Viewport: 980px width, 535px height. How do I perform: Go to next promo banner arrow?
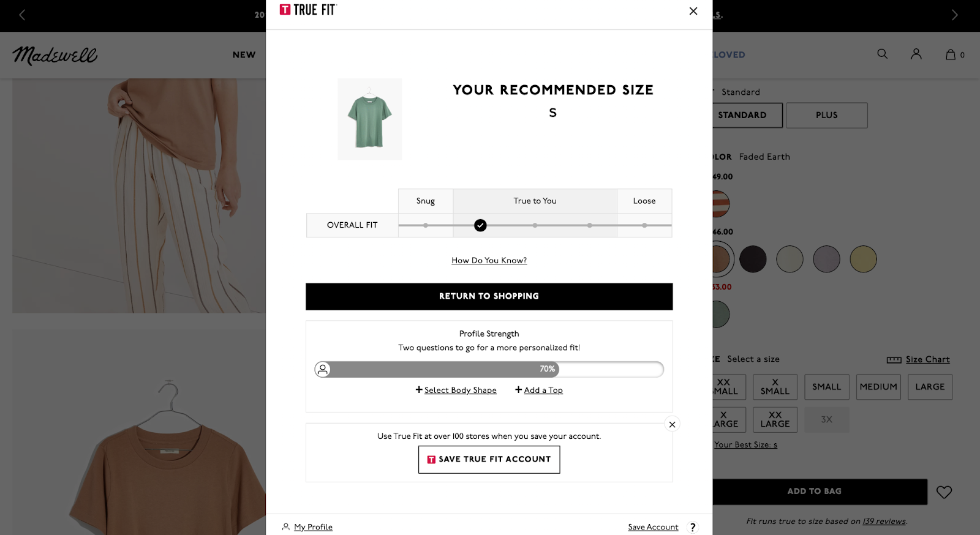[x=954, y=15]
